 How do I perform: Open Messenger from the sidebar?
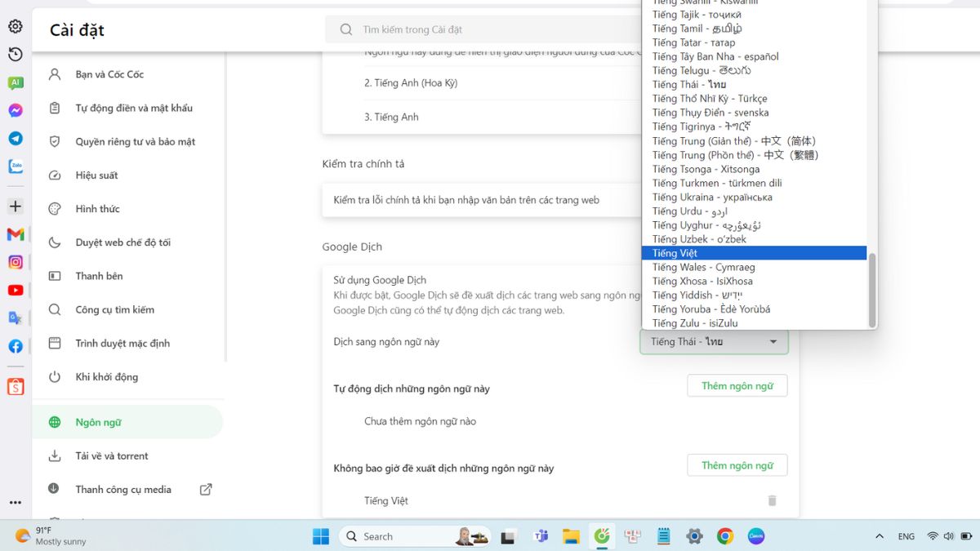point(15,110)
